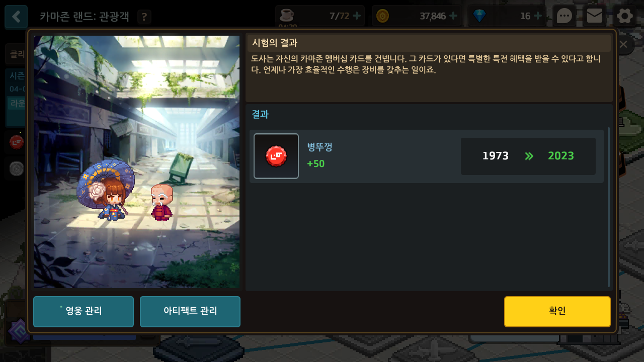Click the results list scrollbar

tap(609, 207)
